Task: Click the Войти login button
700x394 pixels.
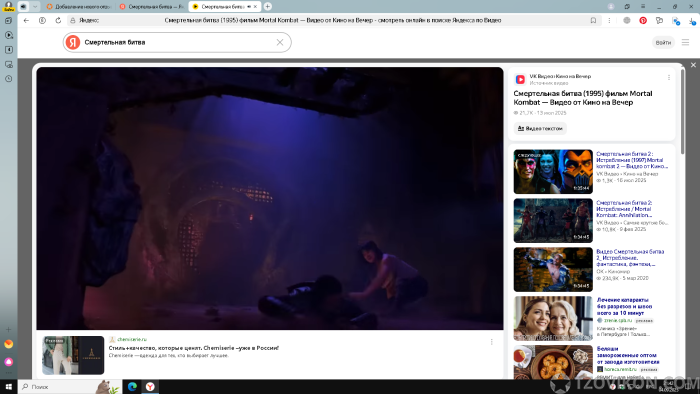Action: 663,42
